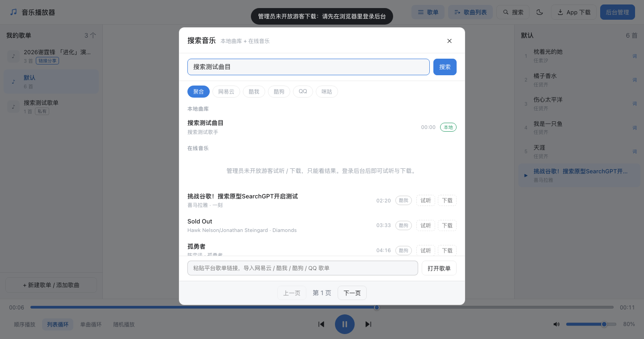Open the 搜索 button in top bar
Screen dimensions: 644x339
(513, 12)
